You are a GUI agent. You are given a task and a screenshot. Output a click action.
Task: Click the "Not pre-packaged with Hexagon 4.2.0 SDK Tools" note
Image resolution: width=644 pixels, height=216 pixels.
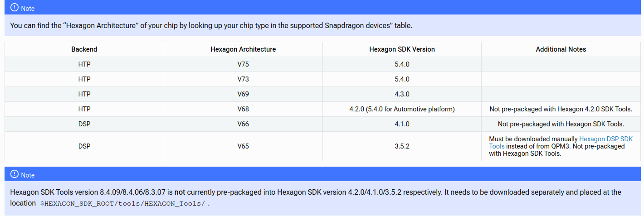561,109
